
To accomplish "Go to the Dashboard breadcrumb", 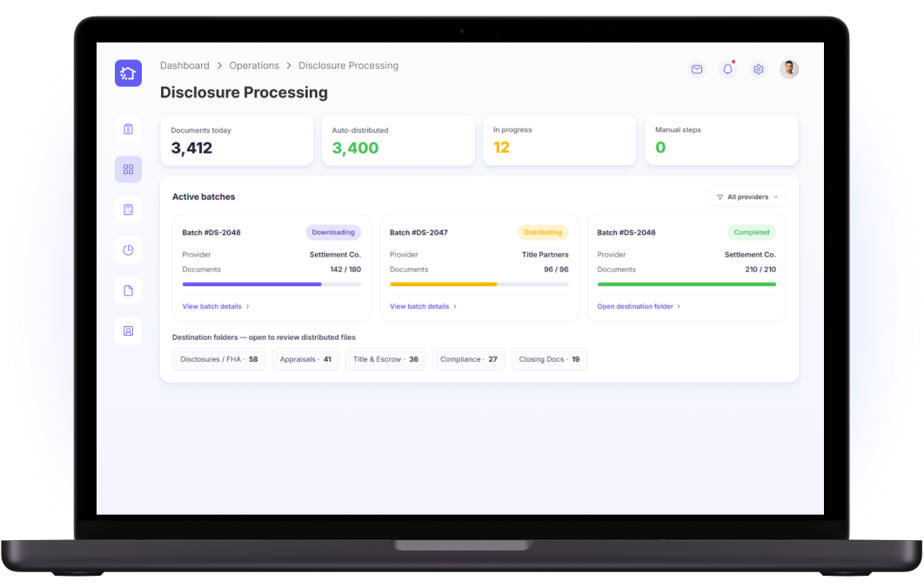I will click(x=184, y=65).
